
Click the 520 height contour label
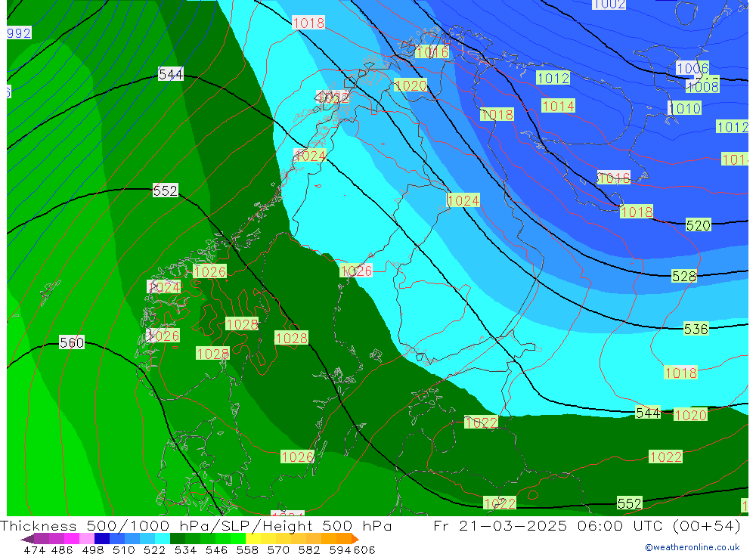pyautogui.click(x=698, y=225)
